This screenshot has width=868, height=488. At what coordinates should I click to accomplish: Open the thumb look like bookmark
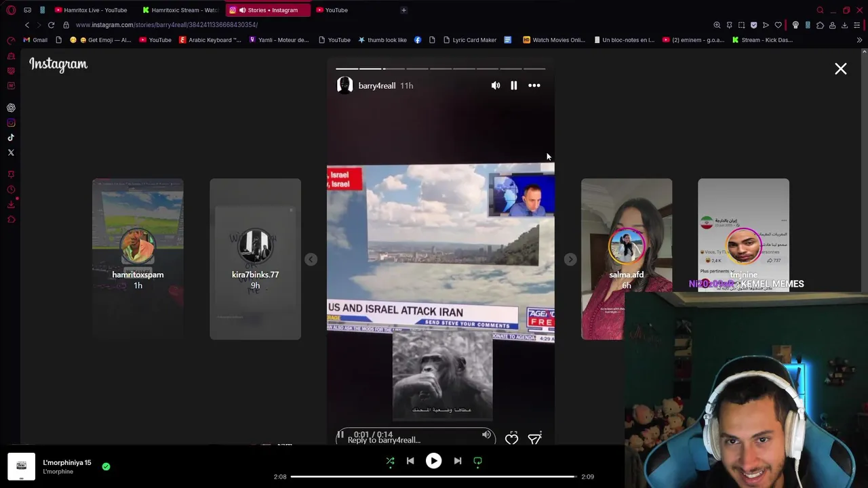click(x=382, y=40)
